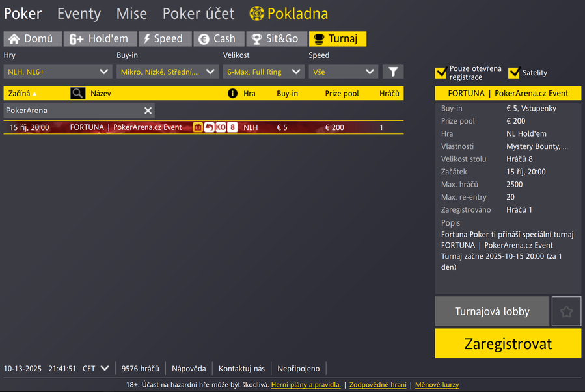The image size is (585, 392).
Task: Uncheck the Satelity checkbox
Action: [x=514, y=72]
